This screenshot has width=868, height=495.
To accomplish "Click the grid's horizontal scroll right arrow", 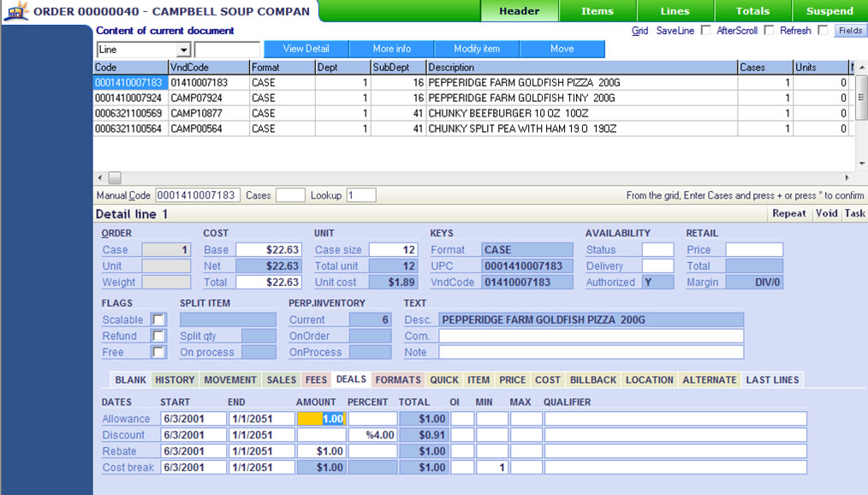I will (847, 178).
